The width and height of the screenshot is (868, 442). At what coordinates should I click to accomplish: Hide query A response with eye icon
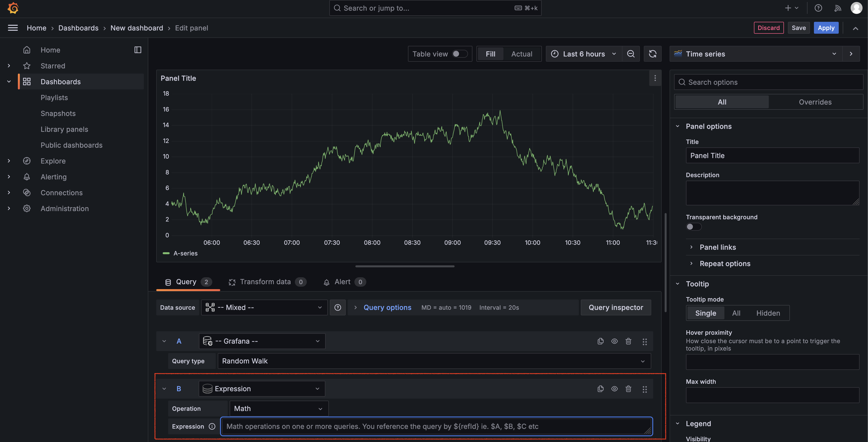pos(614,341)
